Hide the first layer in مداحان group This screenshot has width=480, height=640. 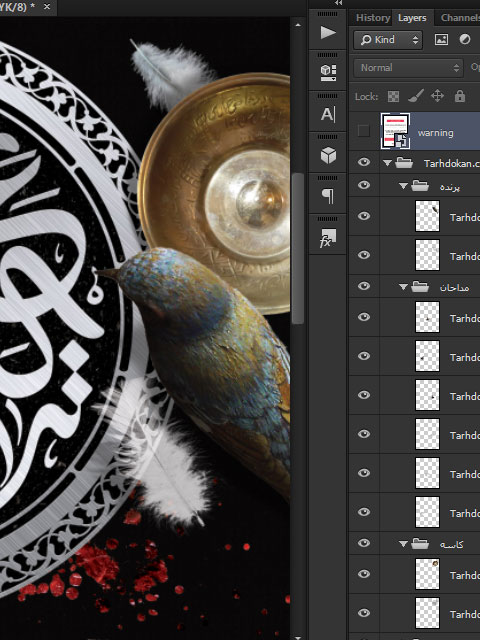click(364, 317)
